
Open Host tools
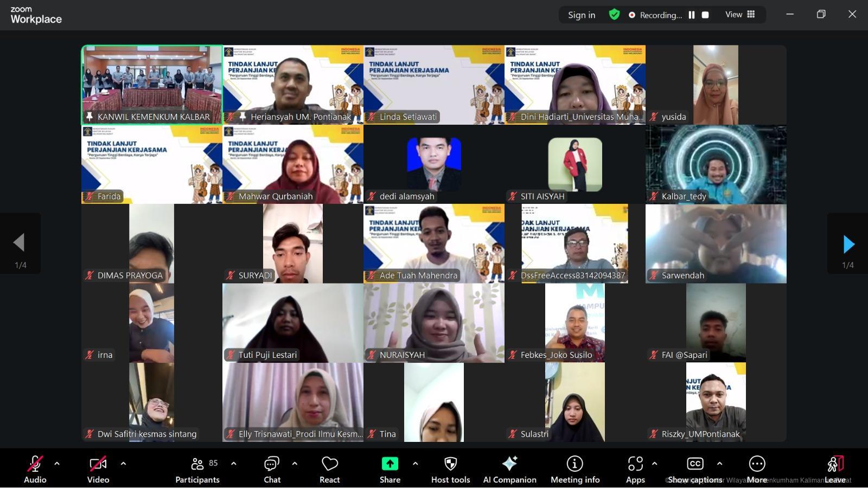450,467
